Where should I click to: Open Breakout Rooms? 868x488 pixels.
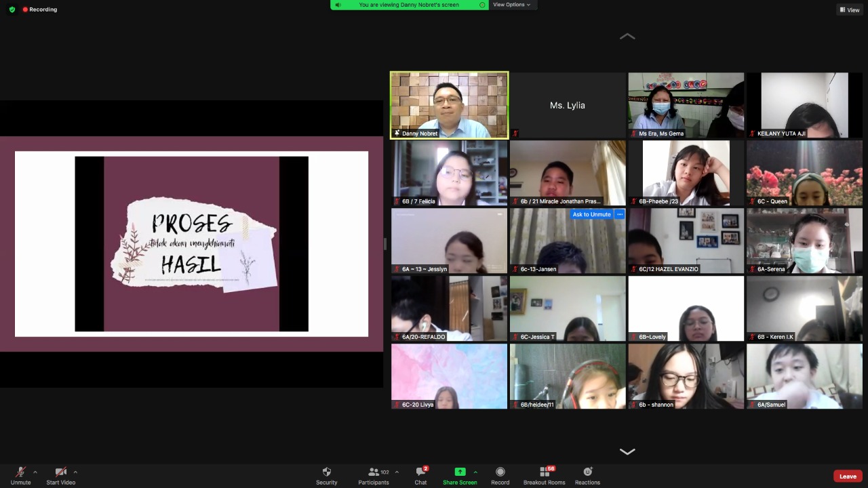(544, 472)
